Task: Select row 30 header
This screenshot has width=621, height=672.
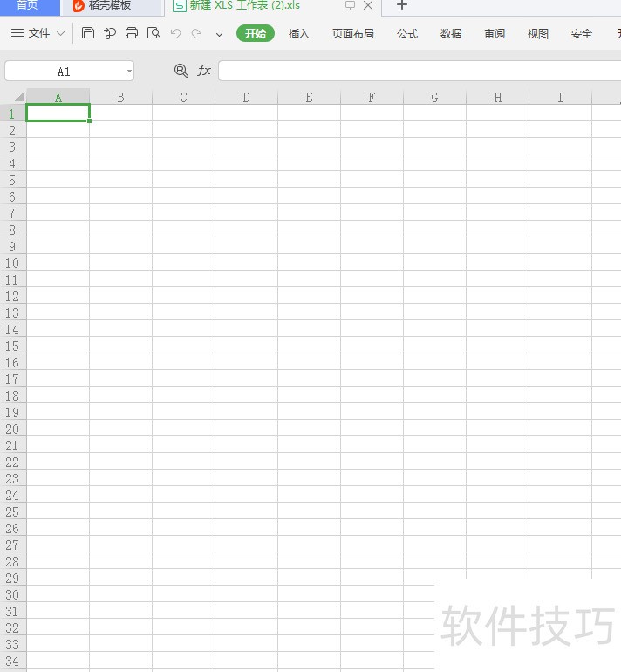Action: tap(13, 594)
